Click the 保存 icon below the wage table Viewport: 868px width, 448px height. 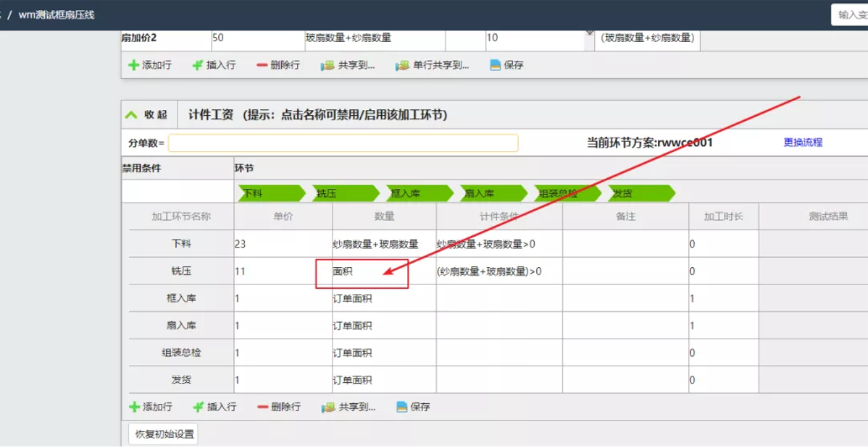[x=401, y=407]
